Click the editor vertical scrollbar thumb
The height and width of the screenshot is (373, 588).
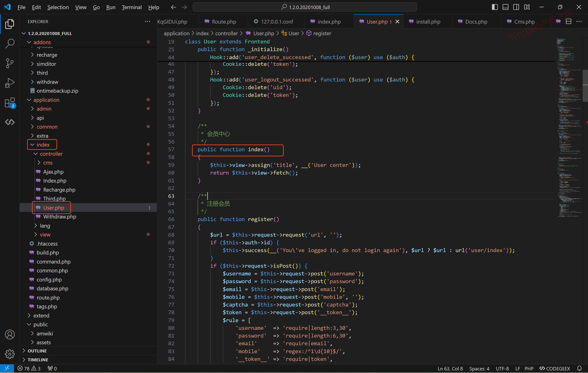pyautogui.click(x=585, y=86)
